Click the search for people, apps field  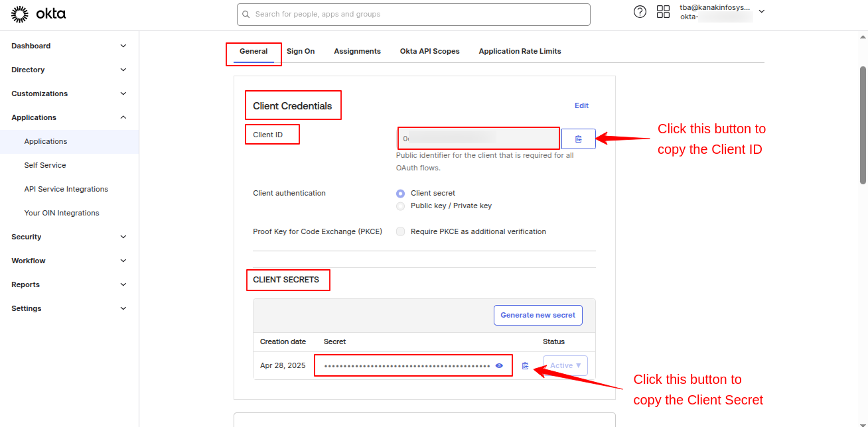coord(413,15)
